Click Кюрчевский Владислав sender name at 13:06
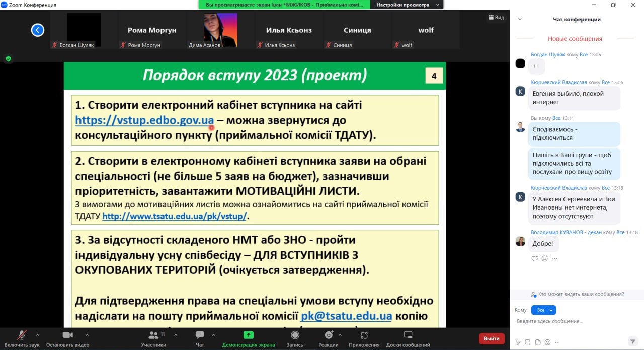Viewport: 644px width, 350px height. [558, 82]
